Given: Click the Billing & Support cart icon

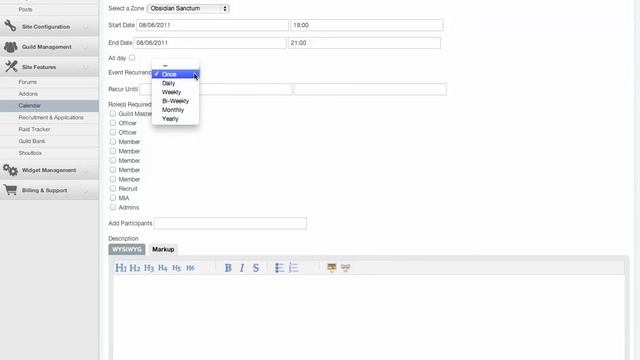Looking at the screenshot, I should point(10,190).
